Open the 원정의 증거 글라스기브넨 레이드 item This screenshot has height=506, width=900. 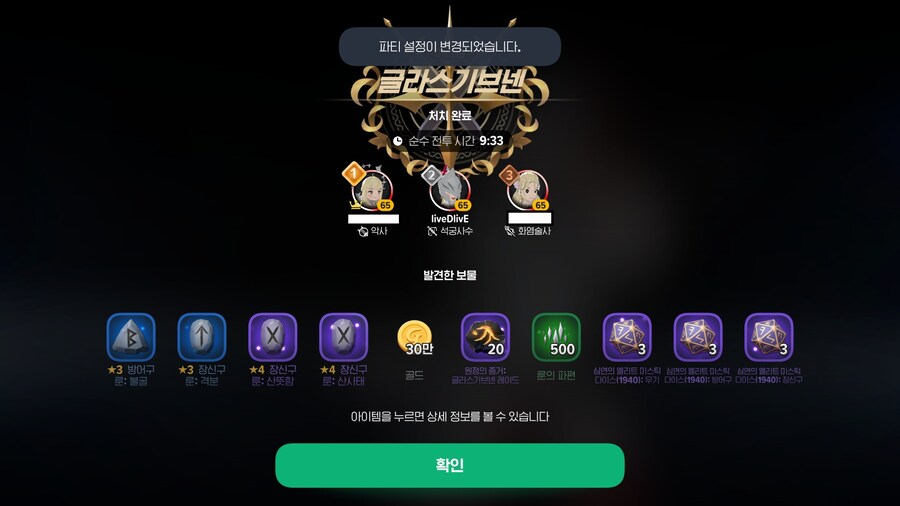tap(485, 337)
